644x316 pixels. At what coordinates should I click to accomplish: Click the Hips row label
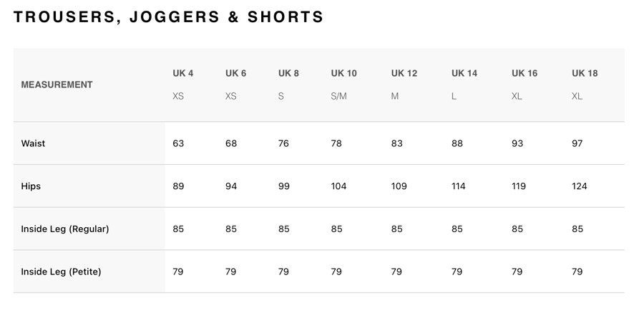pos(31,186)
